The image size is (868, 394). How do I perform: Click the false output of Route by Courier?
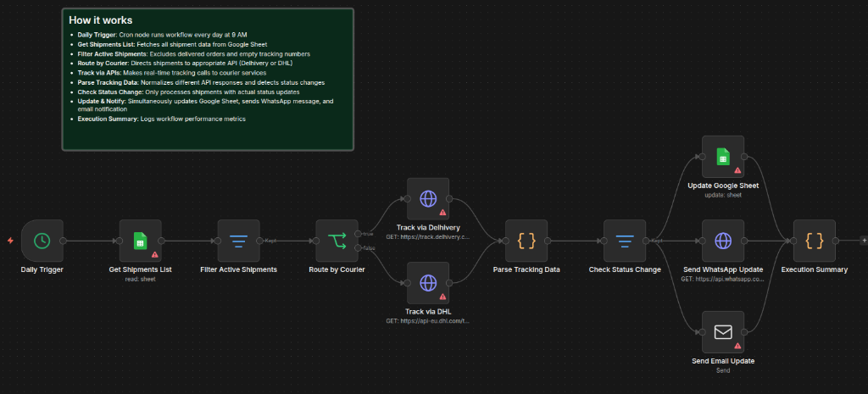click(x=359, y=248)
